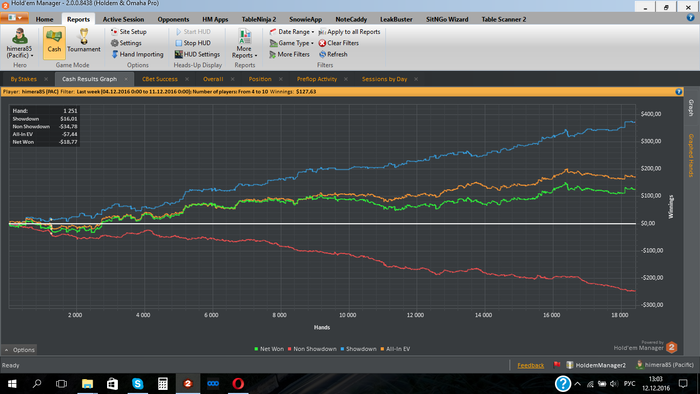This screenshot has height=394, width=700.
Task: Close the Position tab
Action: point(281,79)
